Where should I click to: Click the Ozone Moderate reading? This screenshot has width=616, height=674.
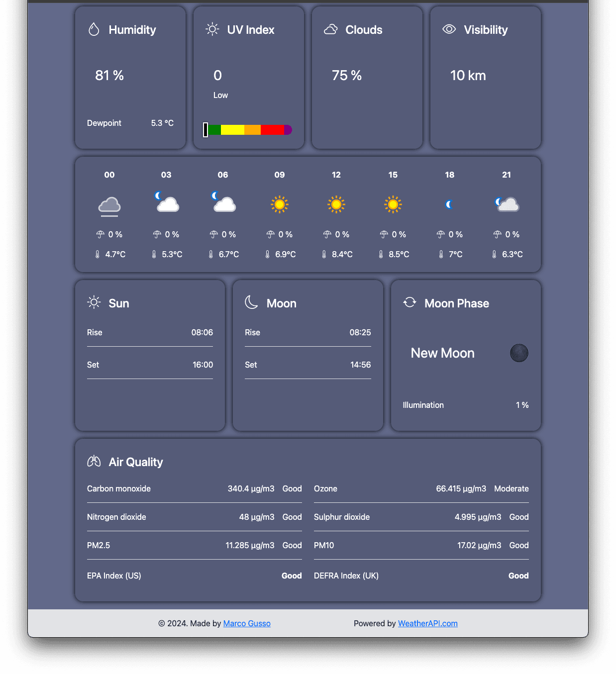click(x=511, y=488)
